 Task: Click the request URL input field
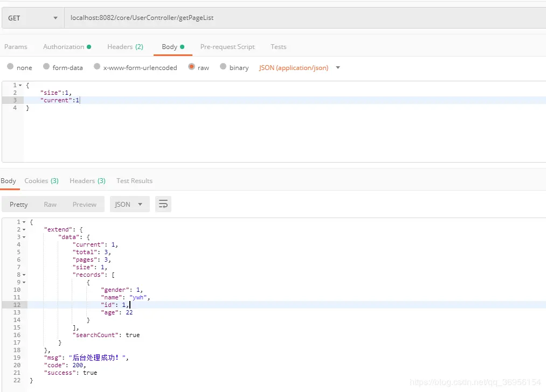pyautogui.click(x=305, y=18)
